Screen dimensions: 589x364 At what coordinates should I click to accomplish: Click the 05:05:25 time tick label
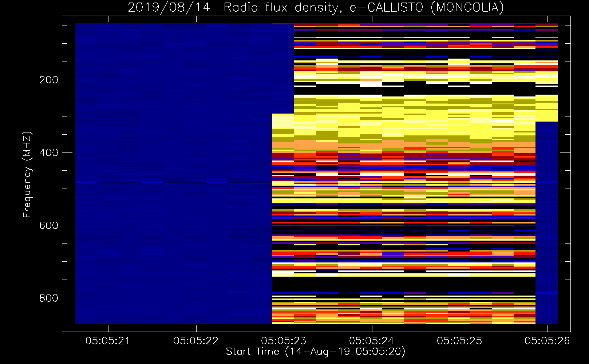point(459,341)
